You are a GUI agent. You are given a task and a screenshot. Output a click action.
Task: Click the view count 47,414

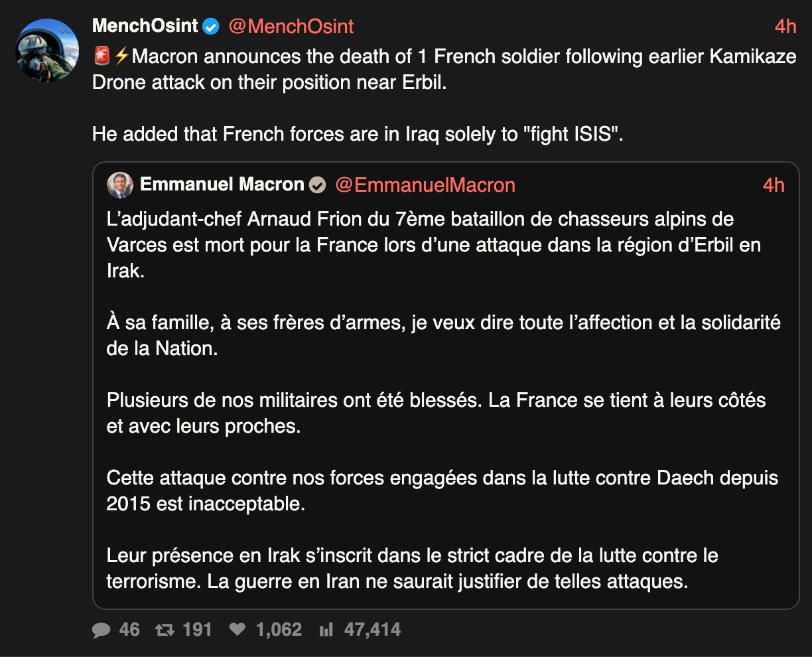click(372, 630)
